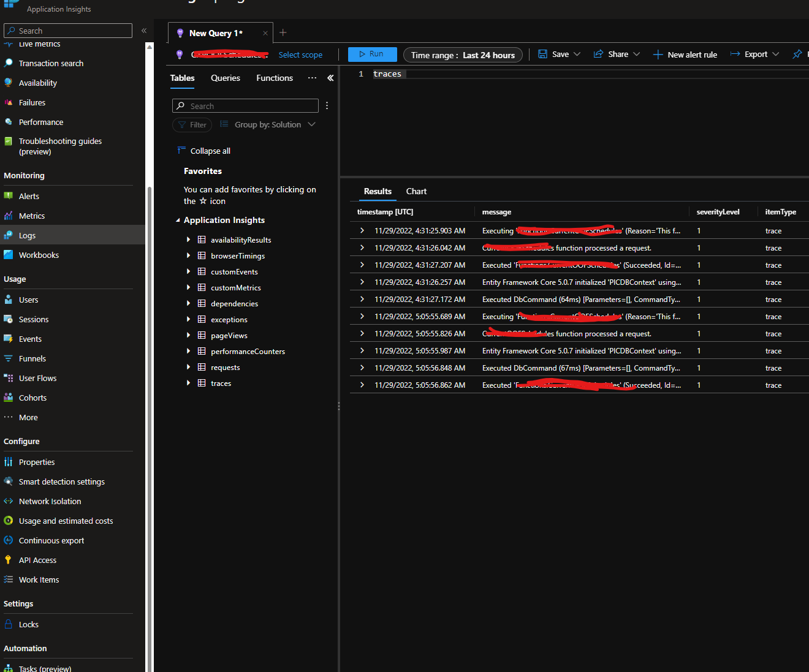Screen dimensions: 809x672
Task: Switch to Tables tab
Action: [182, 78]
